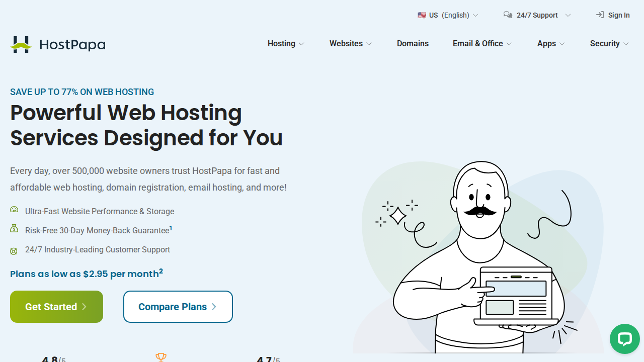Click the speedometer icon beside Ultra-Fast Performance
This screenshot has width=644, height=362.
(x=14, y=210)
